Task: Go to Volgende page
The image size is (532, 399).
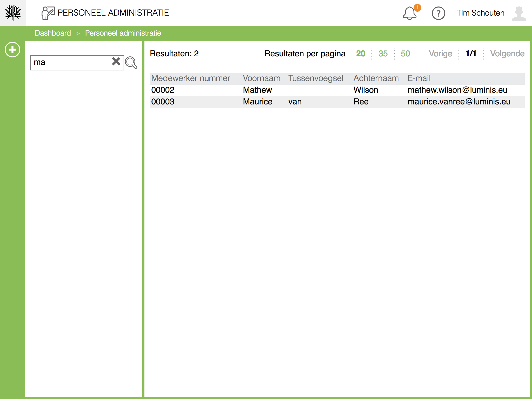Action: (507, 54)
